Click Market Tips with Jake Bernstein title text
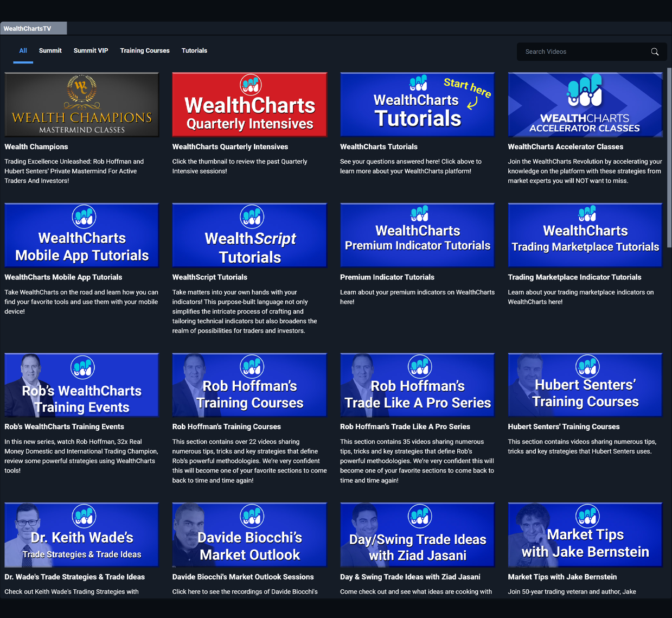Image resolution: width=672 pixels, height=618 pixels. tap(562, 577)
